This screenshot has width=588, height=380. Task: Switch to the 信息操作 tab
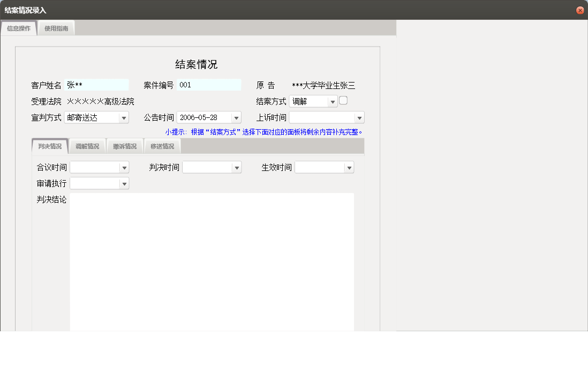(19, 28)
